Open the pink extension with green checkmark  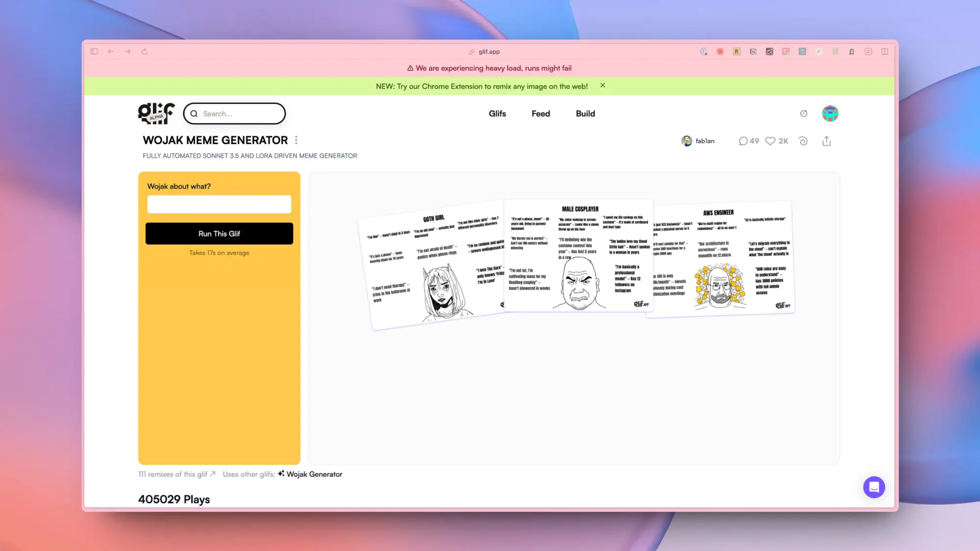point(786,51)
